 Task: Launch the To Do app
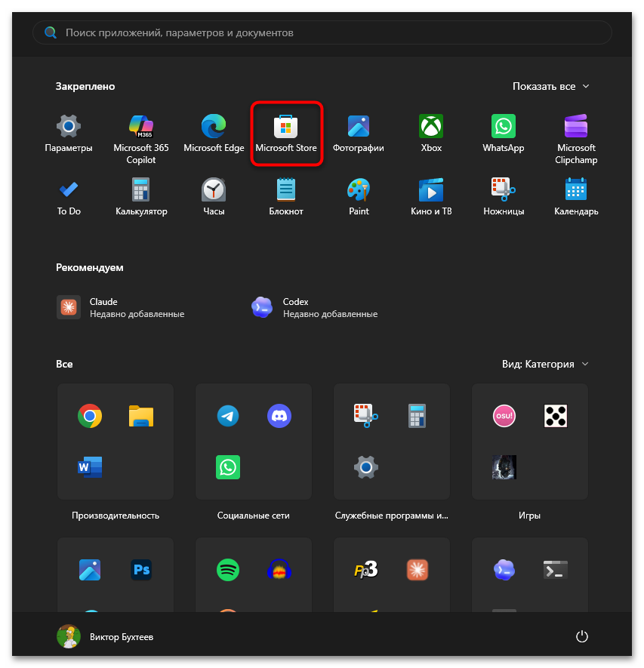coord(69,197)
